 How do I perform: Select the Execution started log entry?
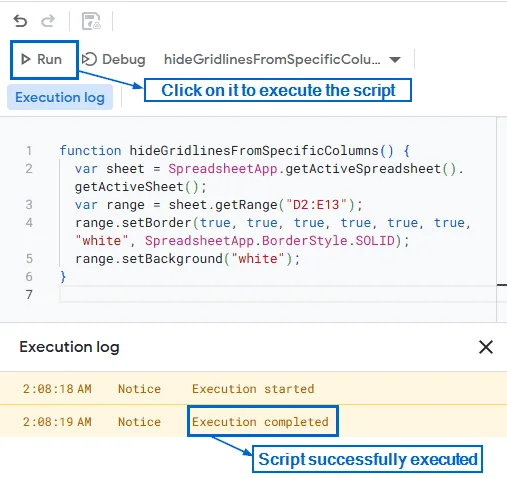point(253,389)
